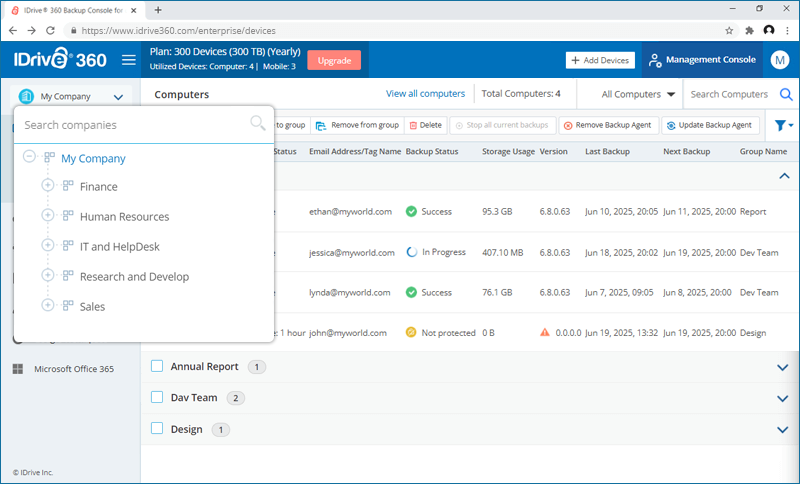Expand the Annual Report group chevron
The image size is (800, 484).
[783, 367]
